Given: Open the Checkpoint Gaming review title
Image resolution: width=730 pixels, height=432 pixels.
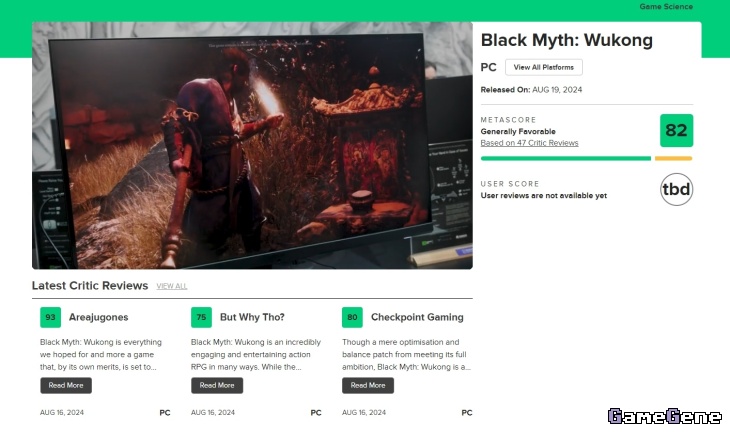Looking at the screenshot, I should click(x=417, y=317).
